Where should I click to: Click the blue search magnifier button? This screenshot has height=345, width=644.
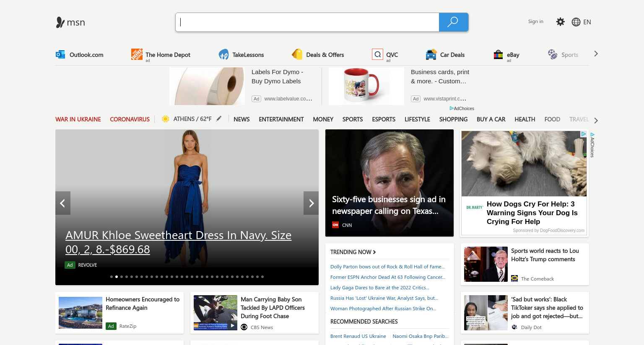453,22
